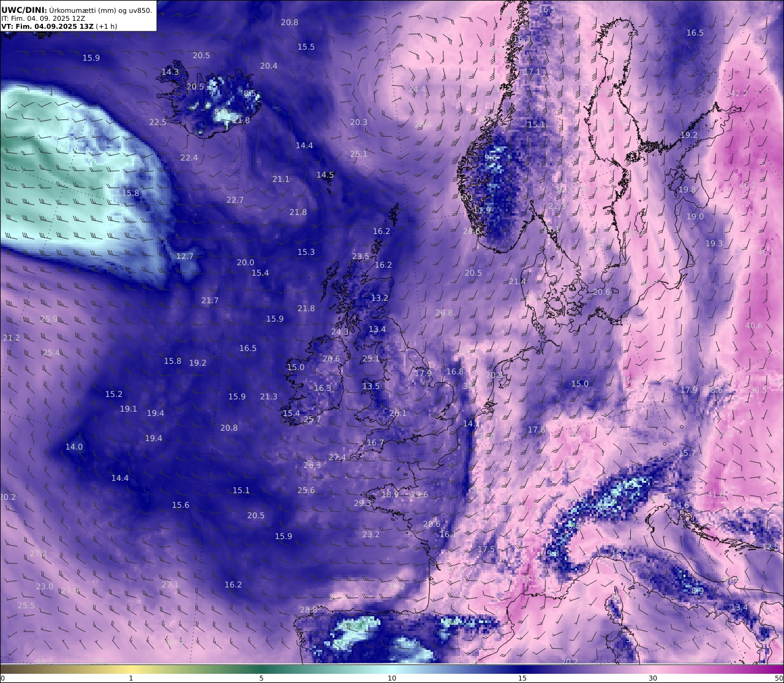Screen dimensions: 784x683
Task: Click the 21.1 map value
Action: tap(281, 179)
